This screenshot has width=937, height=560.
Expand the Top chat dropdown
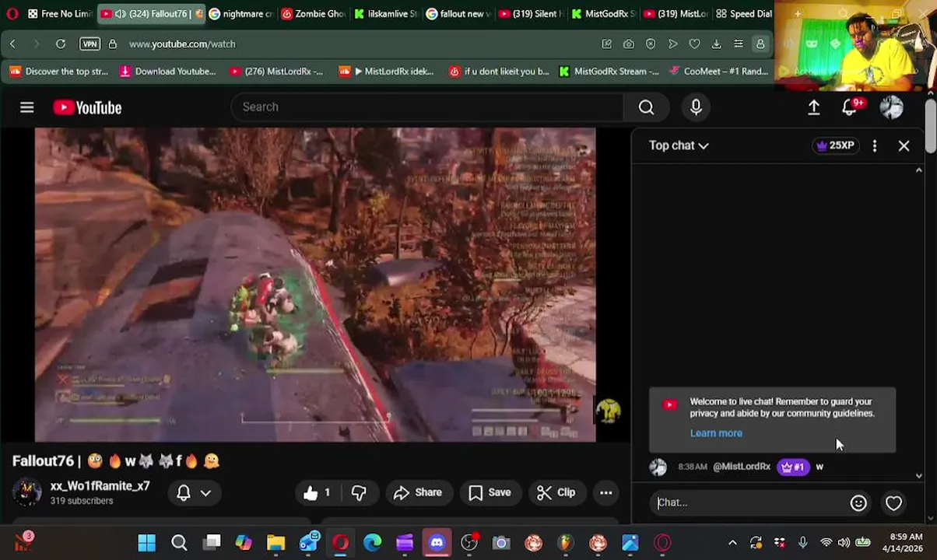[x=679, y=145]
